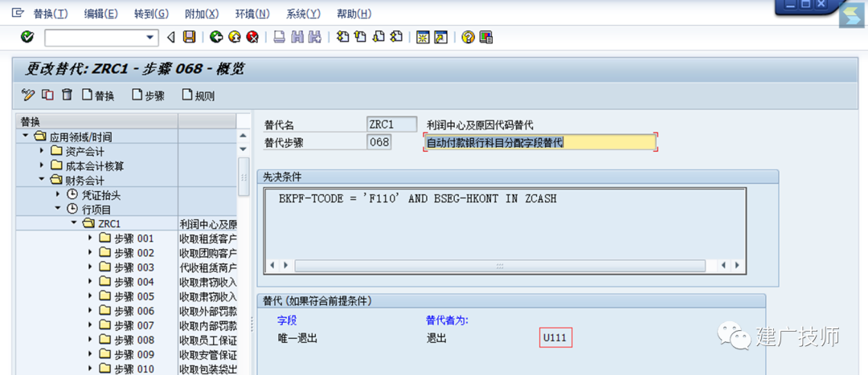Collapse the 财务会计 folder node
Screen dimensions: 868x375
[42, 179]
